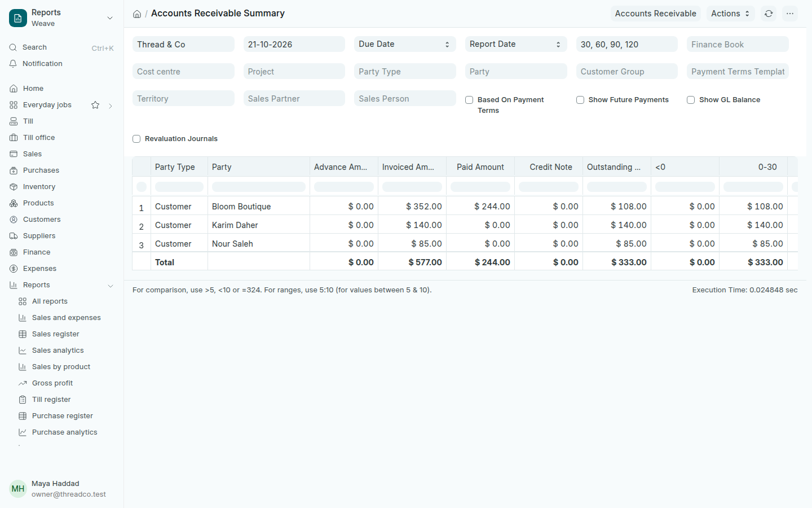Click the Suppliers truck icon

(x=14, y=236)
